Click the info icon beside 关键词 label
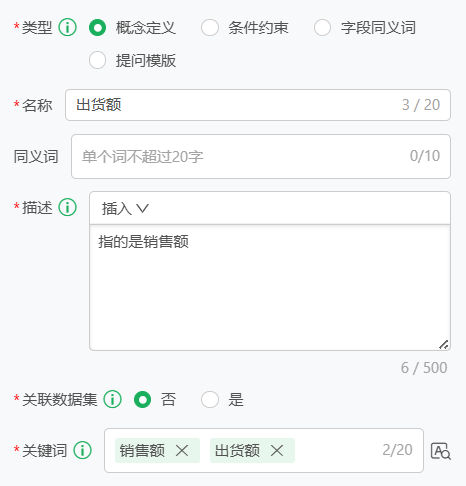 82,450
